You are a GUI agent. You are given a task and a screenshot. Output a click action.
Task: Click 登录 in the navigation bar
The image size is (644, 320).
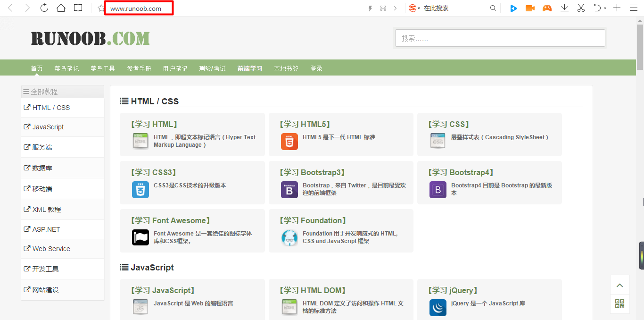pyautogui.click(x=316, y=68)
